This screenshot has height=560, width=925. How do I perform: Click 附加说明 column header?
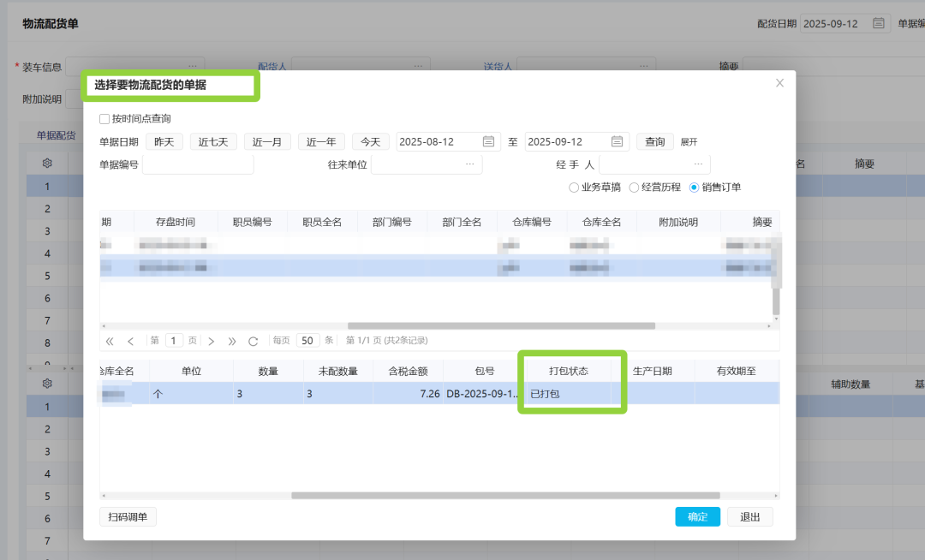678,223
